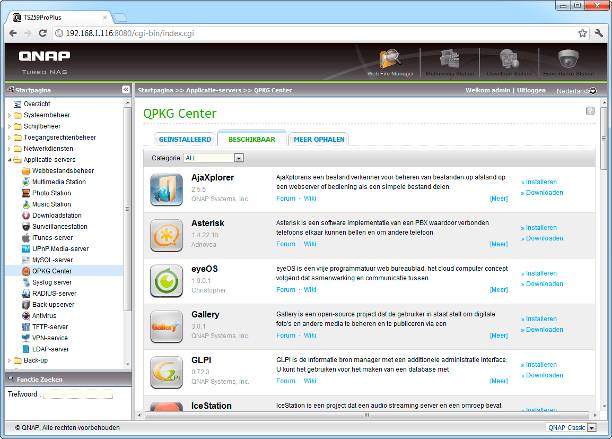Open the Wiki link for GLPI

click(310, 380)
